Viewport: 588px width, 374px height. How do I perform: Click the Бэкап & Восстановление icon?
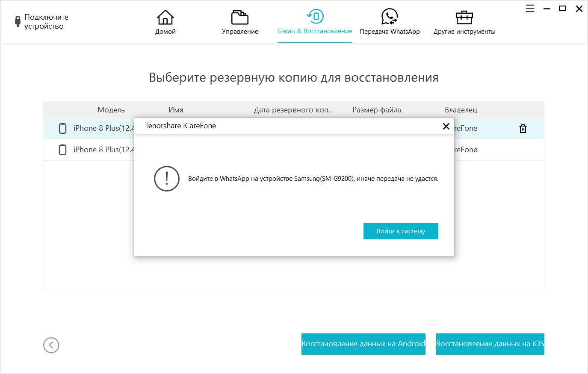(x=315, y=17)
